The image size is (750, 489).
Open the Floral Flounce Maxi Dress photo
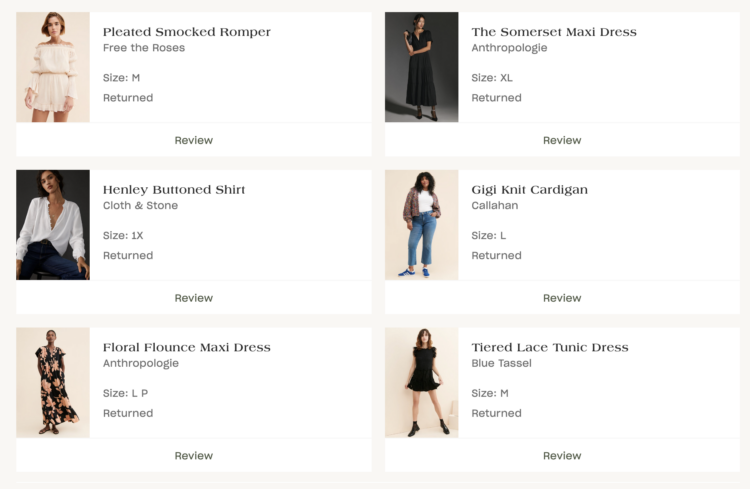click(x=53, y=383)
